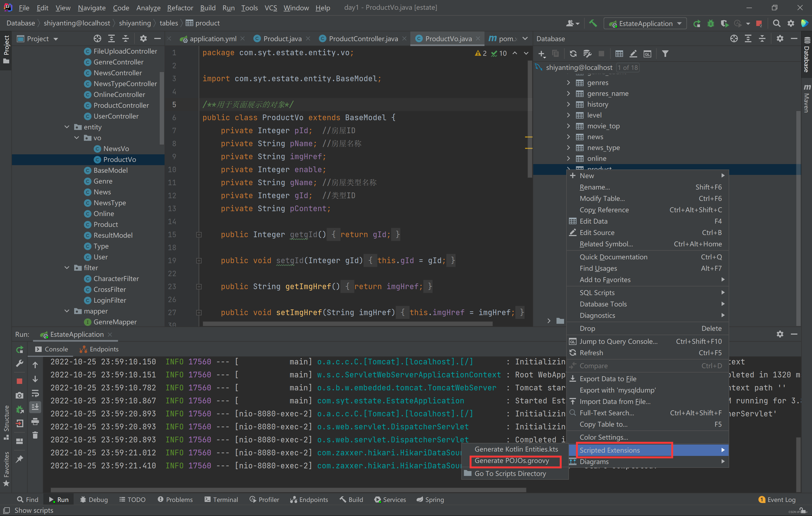The width and height of the screenshot is (812, 516).
Task: Switch to ProductController.java tab
Action: point(363,39)
